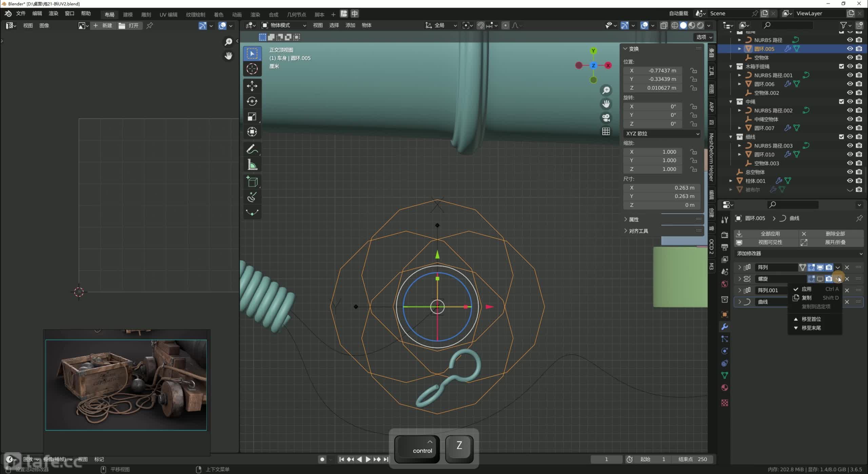Uncheck the 中绳 collection checkbox
Screen dimensions: 868x474
[841, 102]
